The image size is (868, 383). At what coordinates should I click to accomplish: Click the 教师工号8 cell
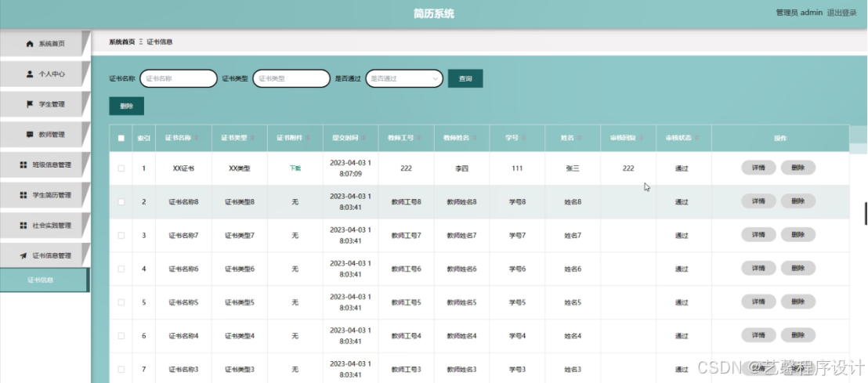tap(406, 202)
